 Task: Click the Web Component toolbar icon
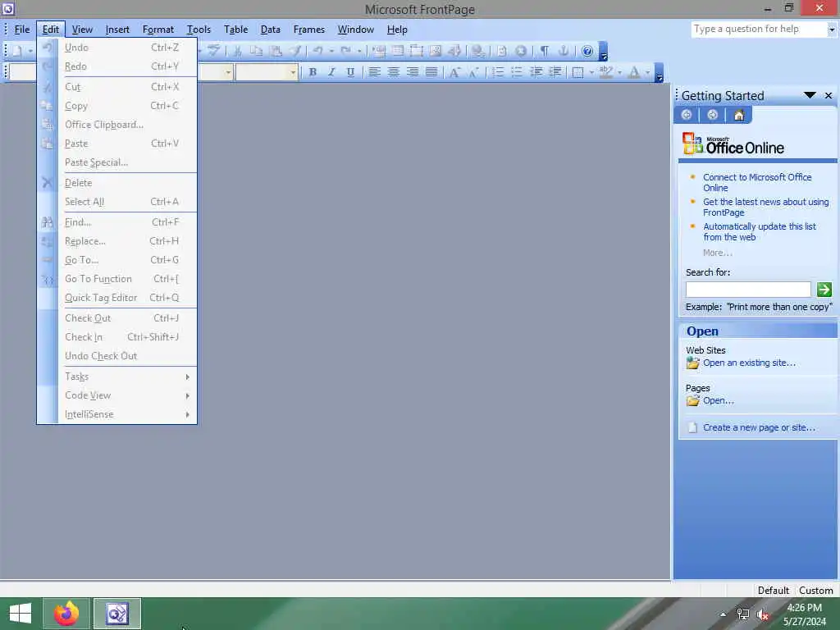[x=379, y=51]
